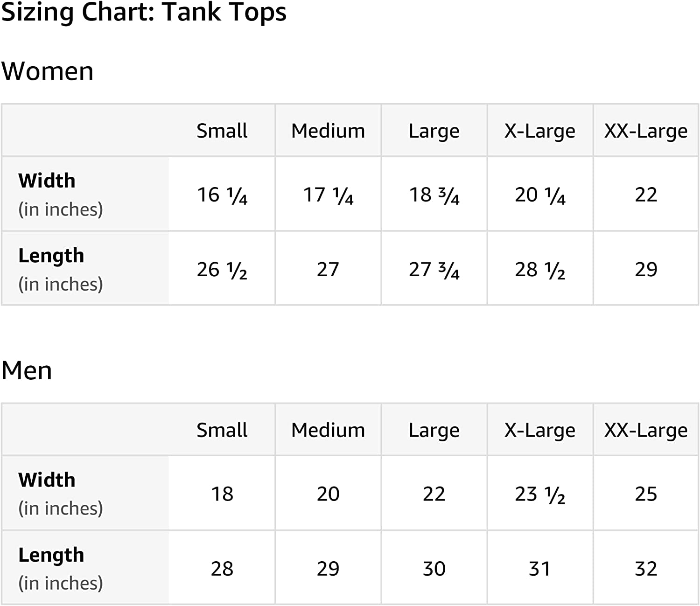
Task: Click the Small column header in Men's table
Action: [222, 430]
